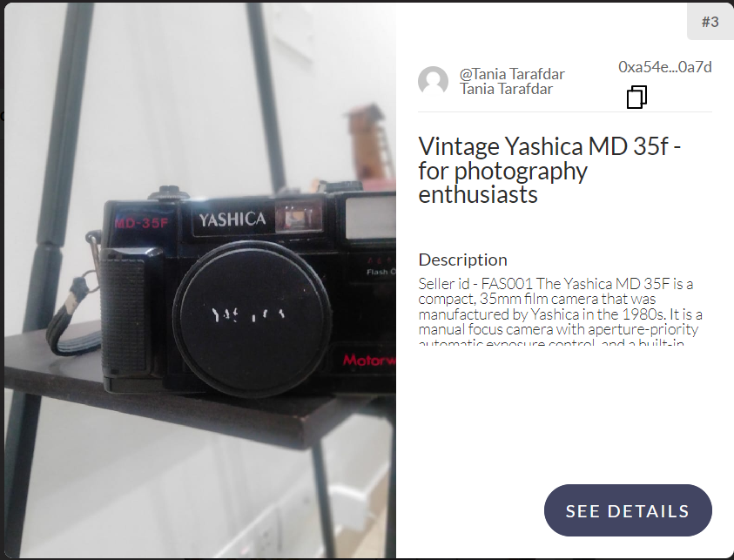
Task: Click the YASHICA logo on camera photo
Action: click(232, 219)
